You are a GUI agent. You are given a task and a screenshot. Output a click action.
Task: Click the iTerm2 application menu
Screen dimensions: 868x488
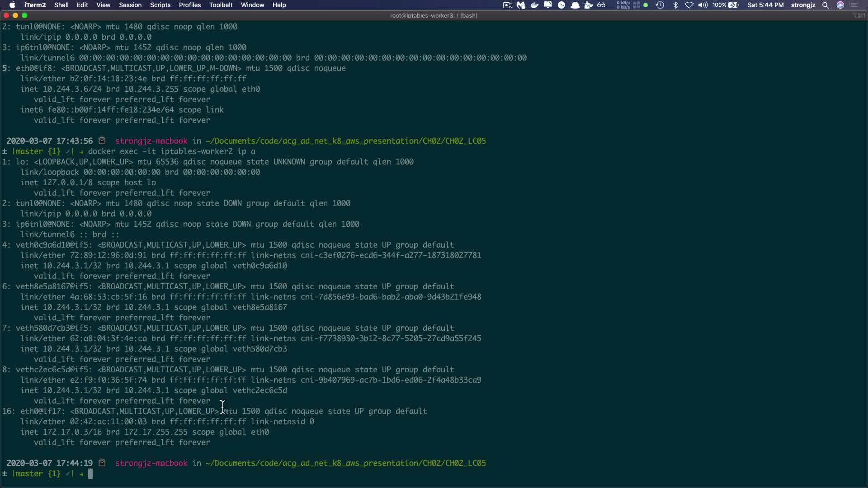coord(35,5)
